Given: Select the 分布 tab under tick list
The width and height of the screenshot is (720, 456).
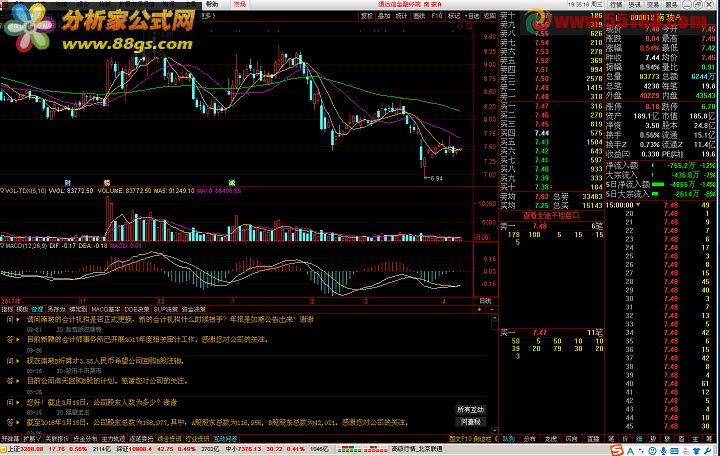Looking at the screenshot, I should [x=529, y=439].
